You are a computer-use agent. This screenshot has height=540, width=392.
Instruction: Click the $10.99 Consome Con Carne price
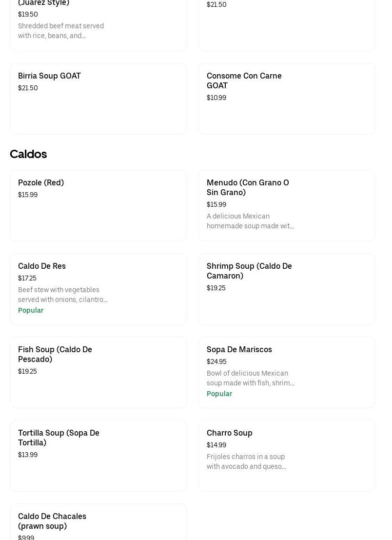click(x=216, y=98)
